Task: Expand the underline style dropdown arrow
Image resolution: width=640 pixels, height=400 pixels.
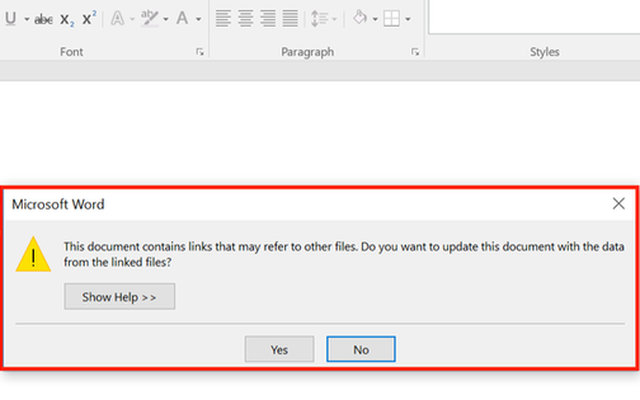Action: click(x=27, y=19)
